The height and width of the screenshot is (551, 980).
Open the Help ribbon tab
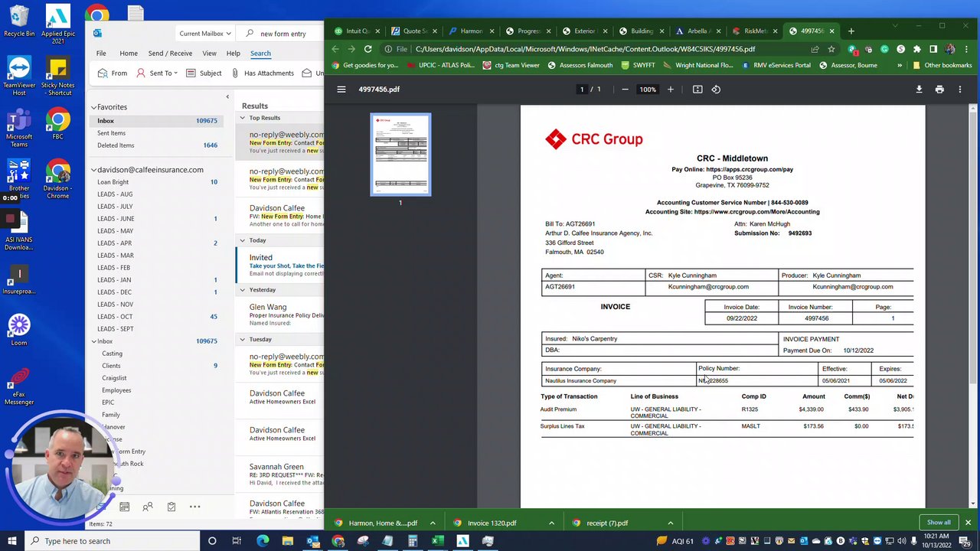234,54
